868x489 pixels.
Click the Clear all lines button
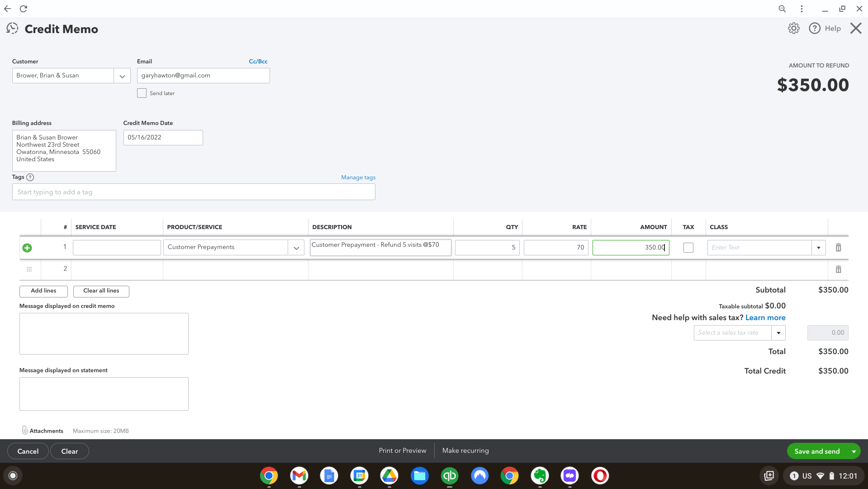(x=101, y=291)
